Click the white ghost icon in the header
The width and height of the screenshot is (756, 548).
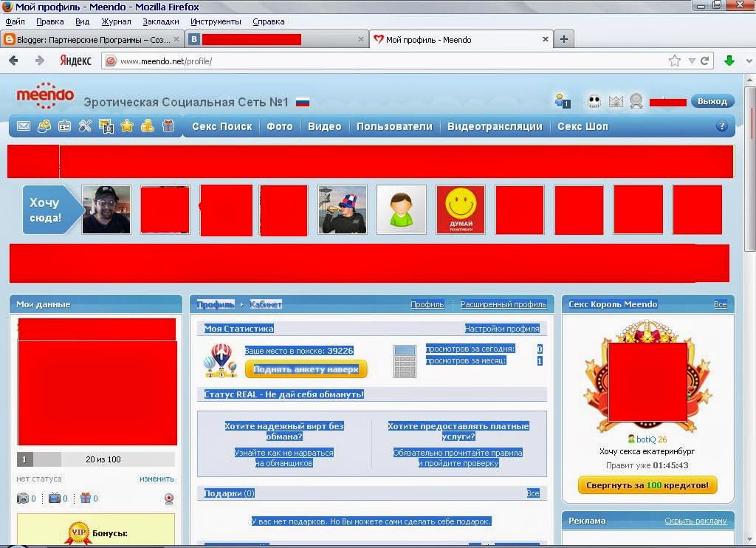tap(594, 101)
